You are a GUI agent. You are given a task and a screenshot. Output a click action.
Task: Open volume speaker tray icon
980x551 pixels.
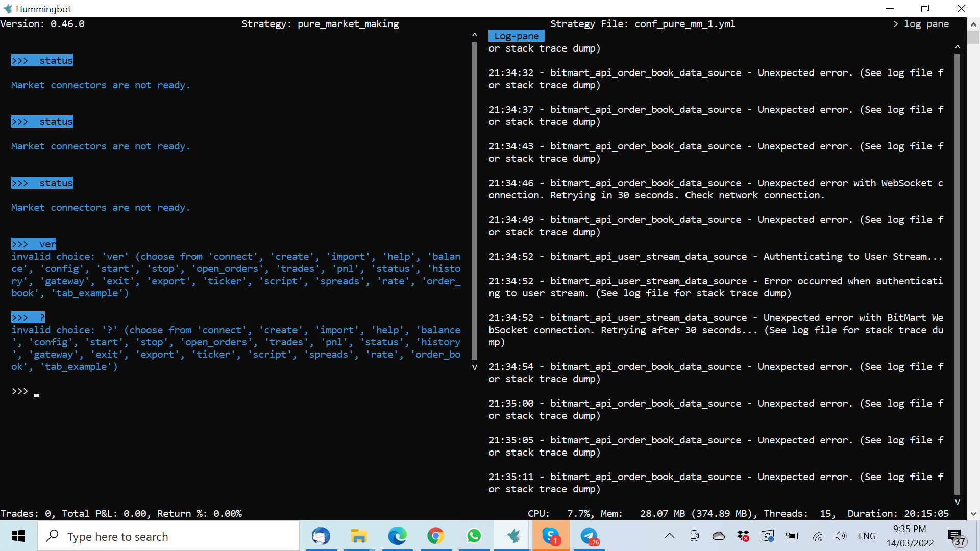[x=841, y=536]
